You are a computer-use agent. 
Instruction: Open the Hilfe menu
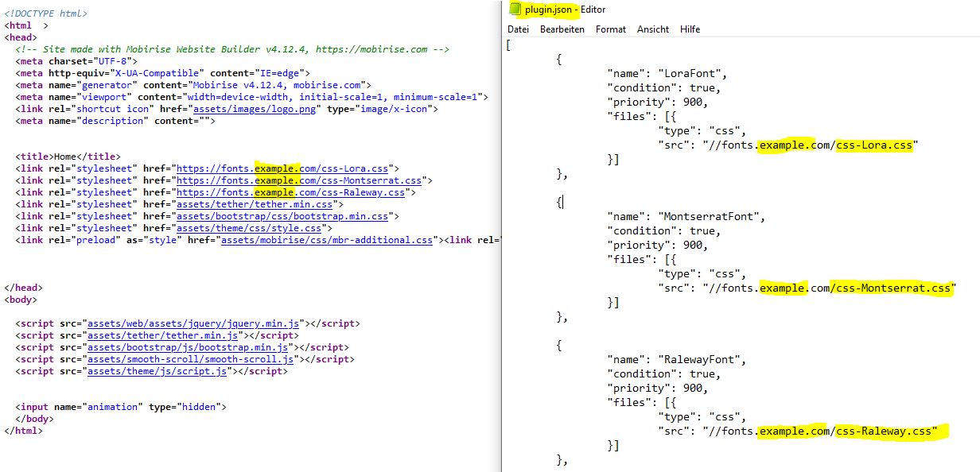(x=690, y=29)
